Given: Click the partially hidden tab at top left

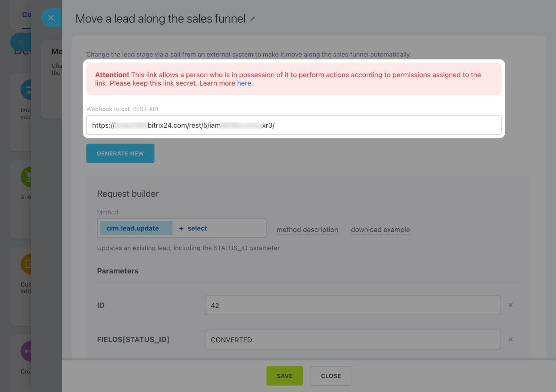Looking at the screenshot, I should pyautogui.click(x=26, y=15).
